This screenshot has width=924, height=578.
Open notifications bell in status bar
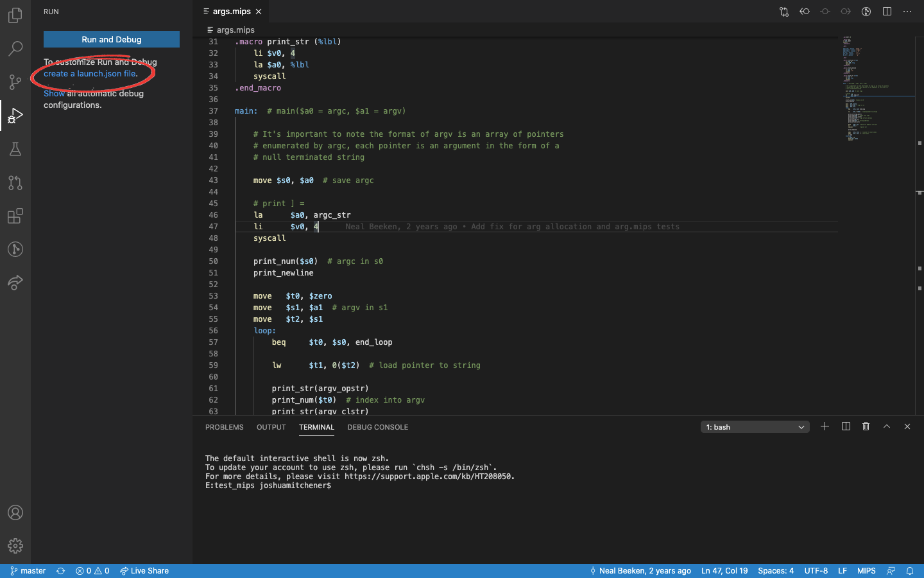910,571
